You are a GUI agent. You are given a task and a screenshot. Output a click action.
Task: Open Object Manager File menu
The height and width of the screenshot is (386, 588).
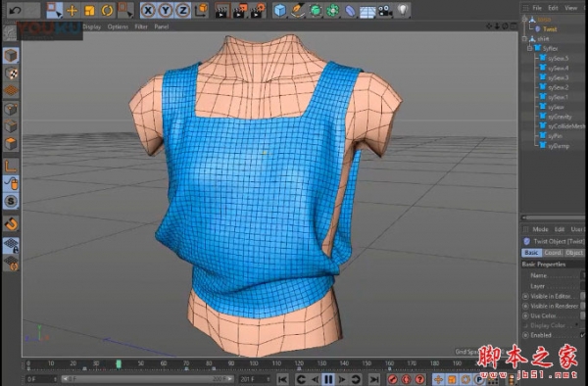pyautogui.click(x=537, y=8)
